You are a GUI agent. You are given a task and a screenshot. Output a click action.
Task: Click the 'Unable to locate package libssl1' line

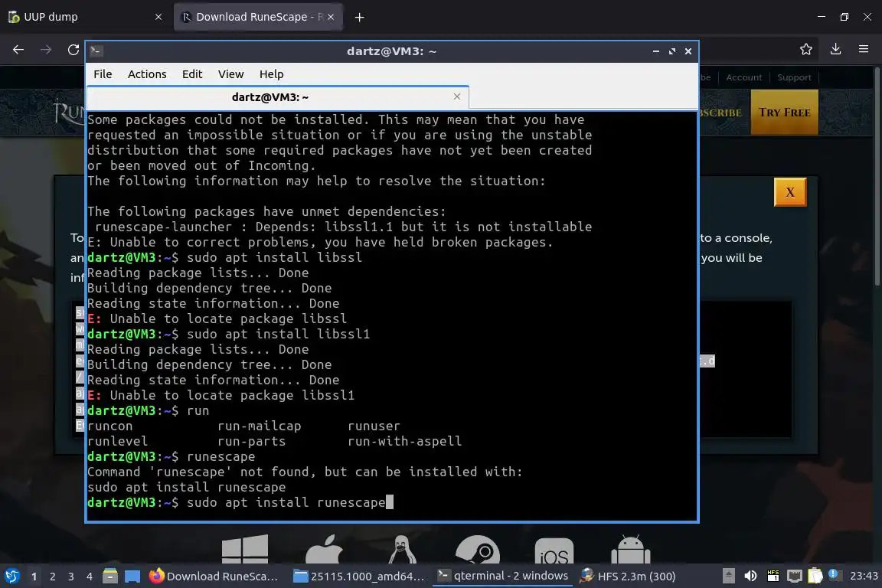221,395
